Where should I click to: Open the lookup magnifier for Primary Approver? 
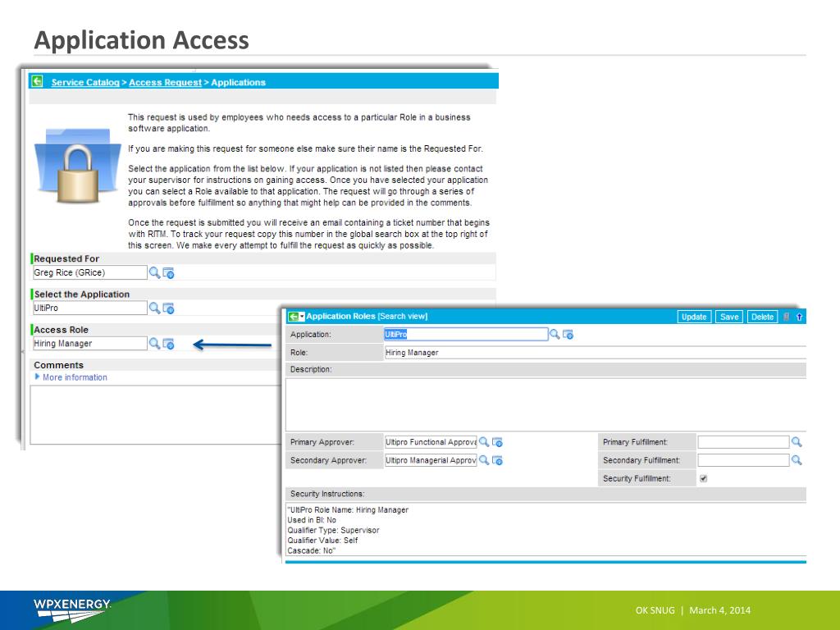(x=484, y=442)
